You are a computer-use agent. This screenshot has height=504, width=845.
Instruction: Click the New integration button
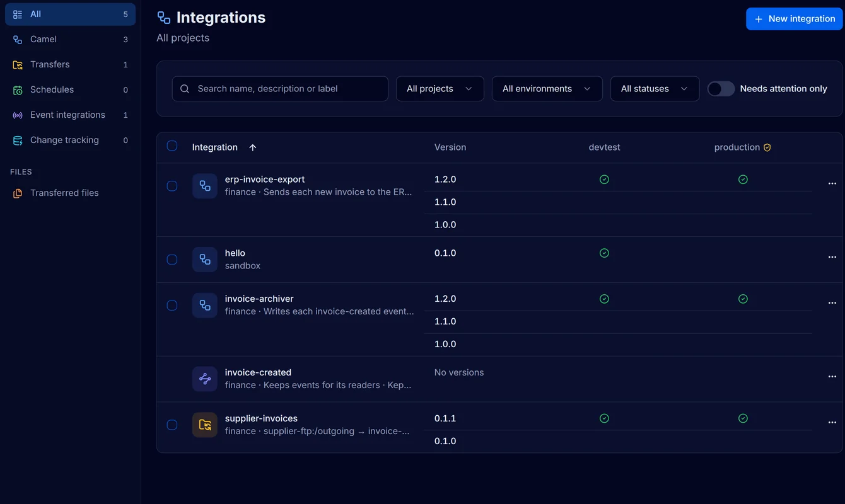[x=795, y=19]
